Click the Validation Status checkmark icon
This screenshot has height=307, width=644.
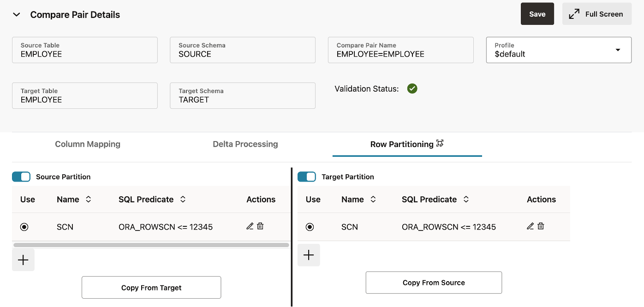click(412, 89)
